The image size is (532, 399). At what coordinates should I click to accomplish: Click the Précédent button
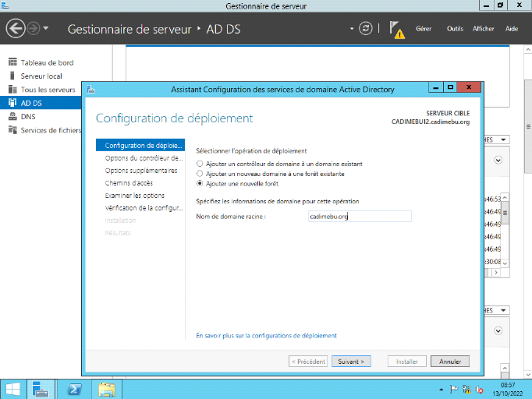[308, 362]
